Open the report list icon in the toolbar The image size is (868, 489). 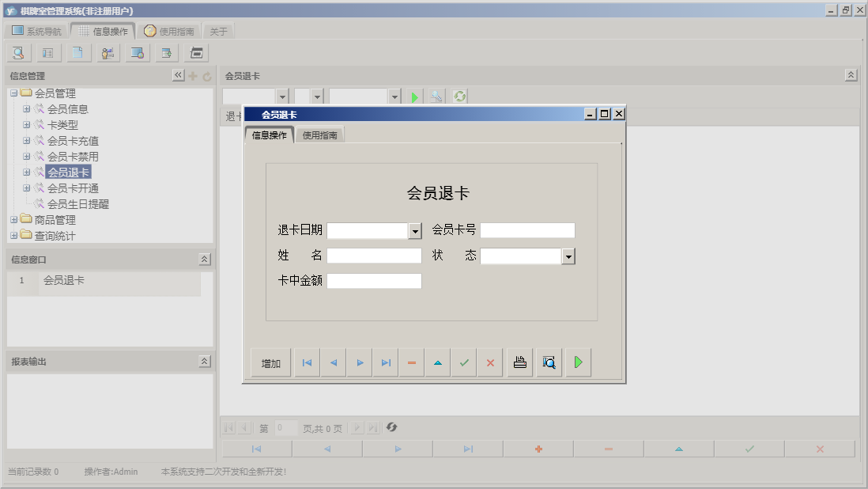pos(47,52)
